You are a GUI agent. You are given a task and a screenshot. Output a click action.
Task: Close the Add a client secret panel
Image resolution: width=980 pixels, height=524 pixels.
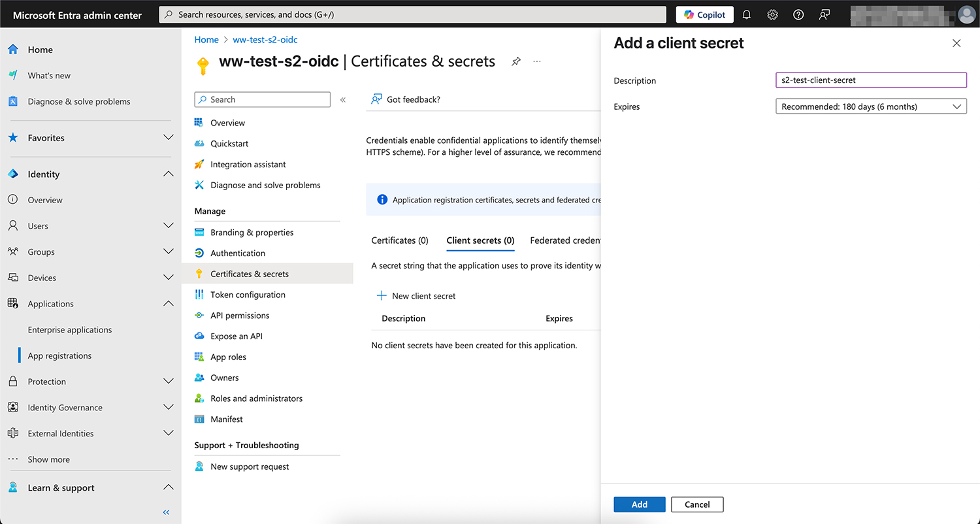[x=956, y=43]
